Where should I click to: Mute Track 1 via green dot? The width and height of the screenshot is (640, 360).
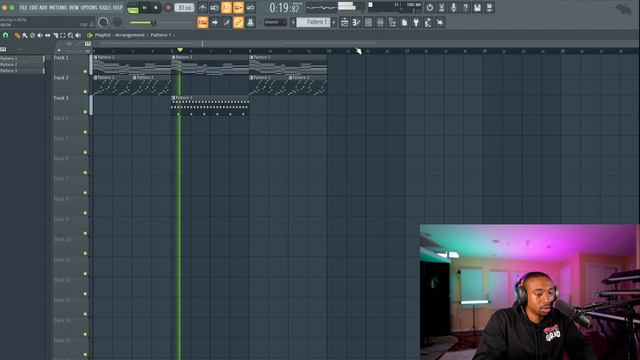(85, 71)
